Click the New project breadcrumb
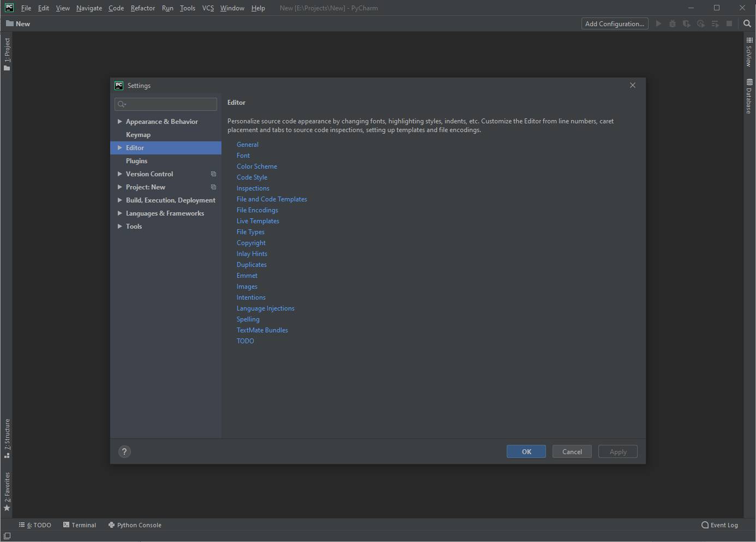 pyautogui.click(x=18, y=23)
